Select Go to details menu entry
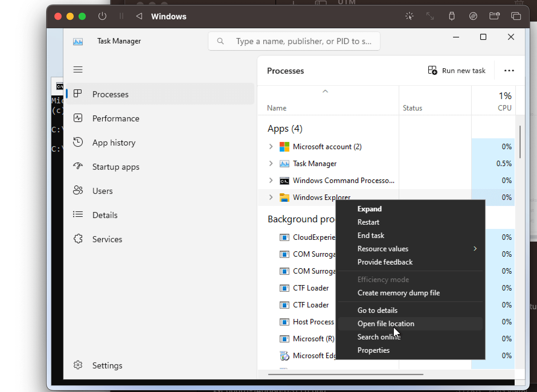537x392 pixels. (x=410, y=310)
